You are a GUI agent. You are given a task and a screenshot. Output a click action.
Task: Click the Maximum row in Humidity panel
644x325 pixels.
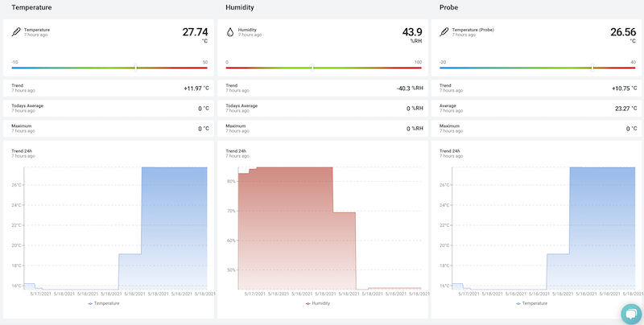[x=324, y=128]
